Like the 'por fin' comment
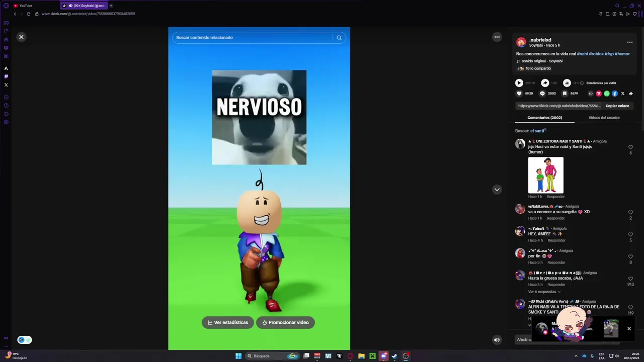644x362 pixels. pyautogui.click(x=630, y=256)
